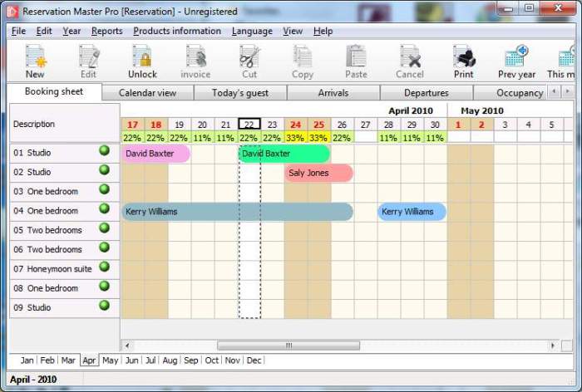
Task: Go to Prev year calendar icon
Action: pos(516,57)
